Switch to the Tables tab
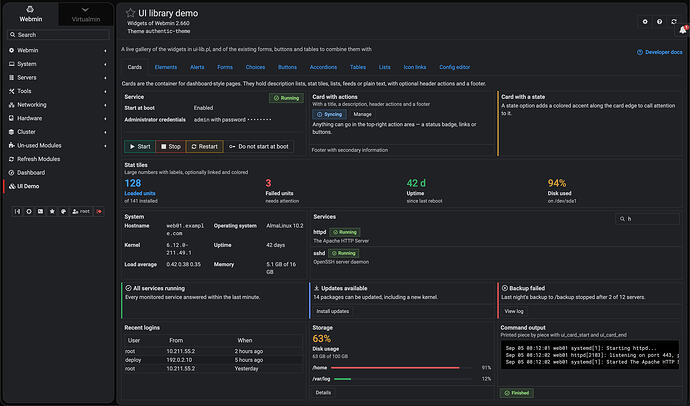The height and width of the screenshot is (406, 690). click(x=358, y=67)
